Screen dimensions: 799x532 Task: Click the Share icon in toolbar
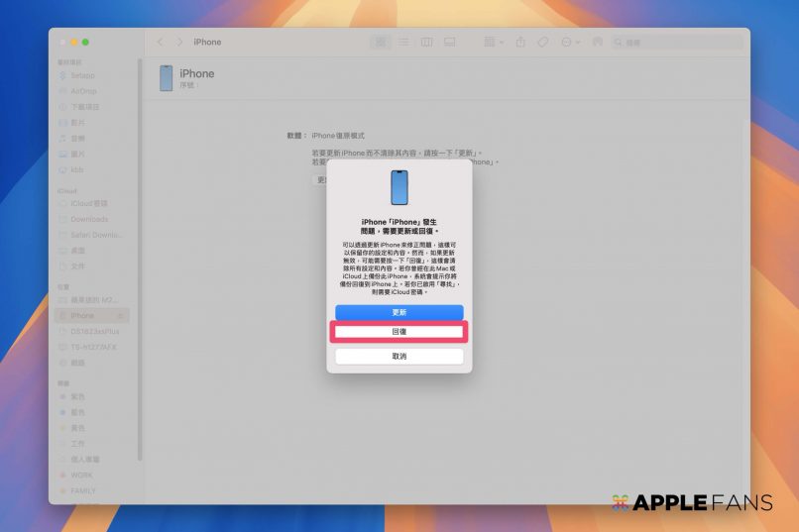pyautogui.click(x=520, y=43)
